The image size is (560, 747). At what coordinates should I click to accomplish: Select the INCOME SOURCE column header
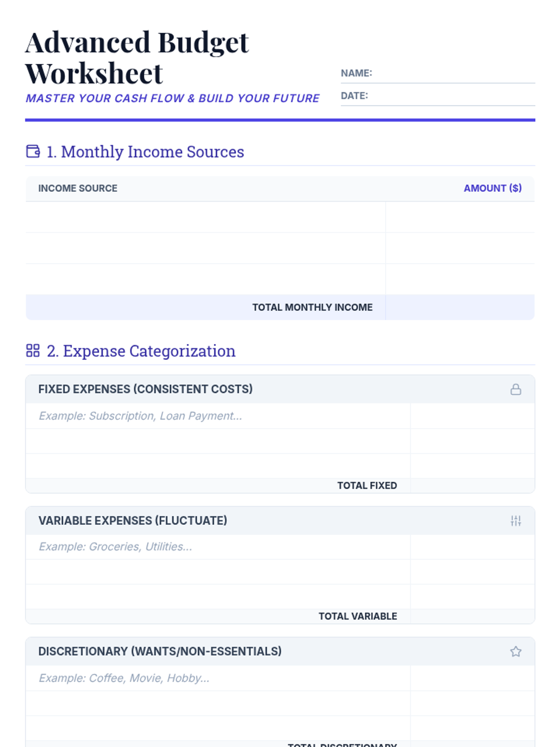77,188
